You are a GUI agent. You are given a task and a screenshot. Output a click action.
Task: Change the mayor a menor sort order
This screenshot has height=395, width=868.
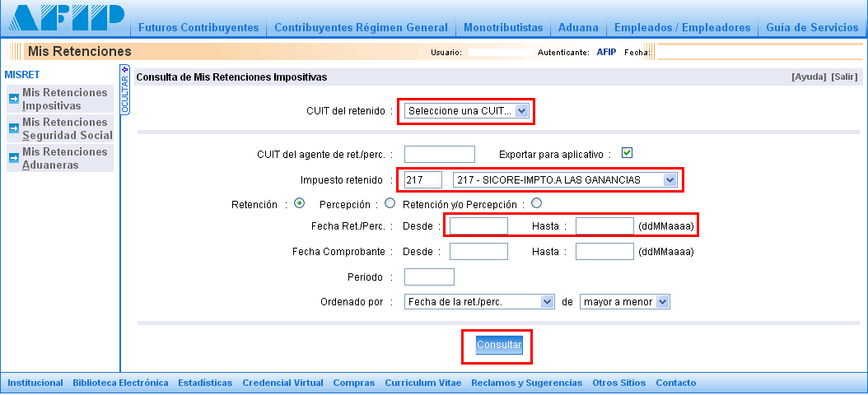pos(624,302)
